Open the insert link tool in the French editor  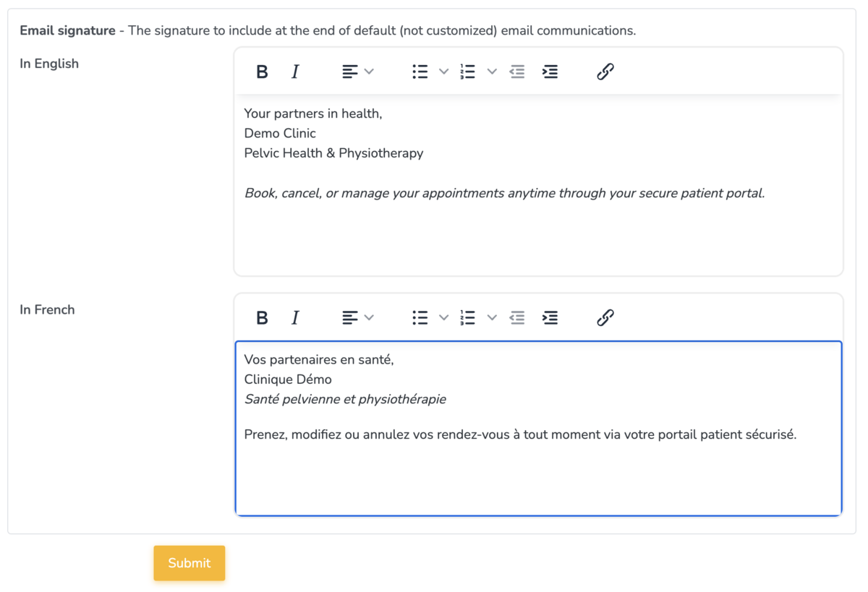pyautogui.click(x=605, y=317)
